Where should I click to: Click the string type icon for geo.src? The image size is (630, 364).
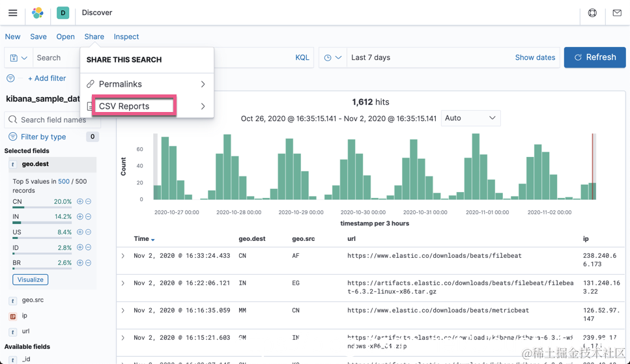(13, 301)
